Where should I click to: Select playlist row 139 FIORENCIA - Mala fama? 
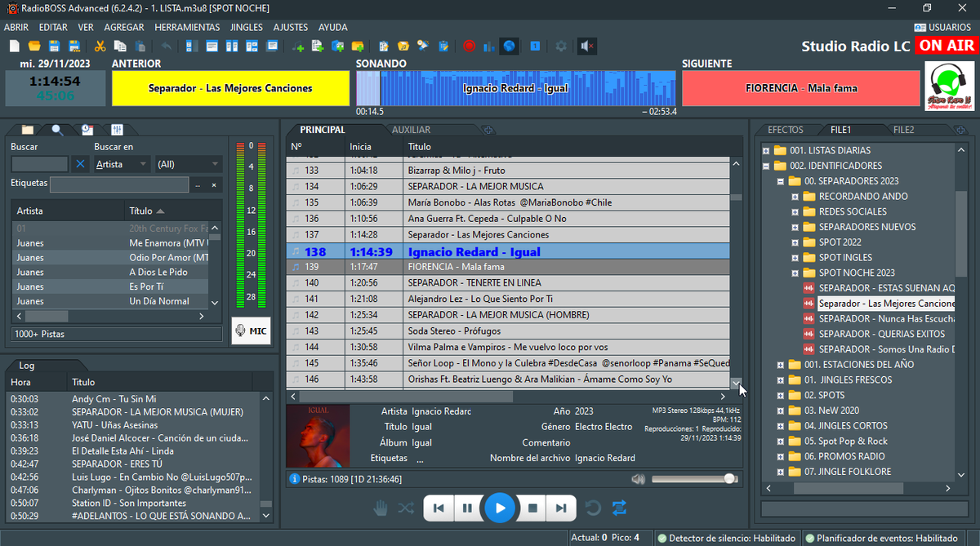click(x=508, y=267)
